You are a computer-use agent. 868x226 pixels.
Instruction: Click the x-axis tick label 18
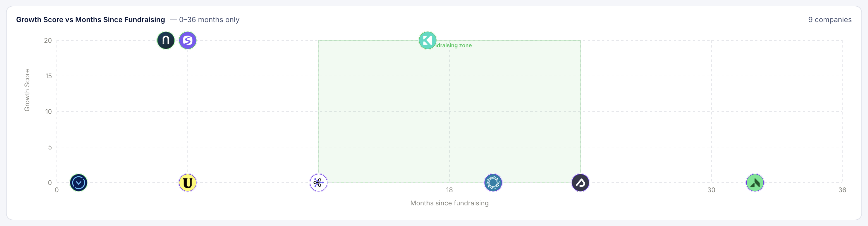point(449,190)
